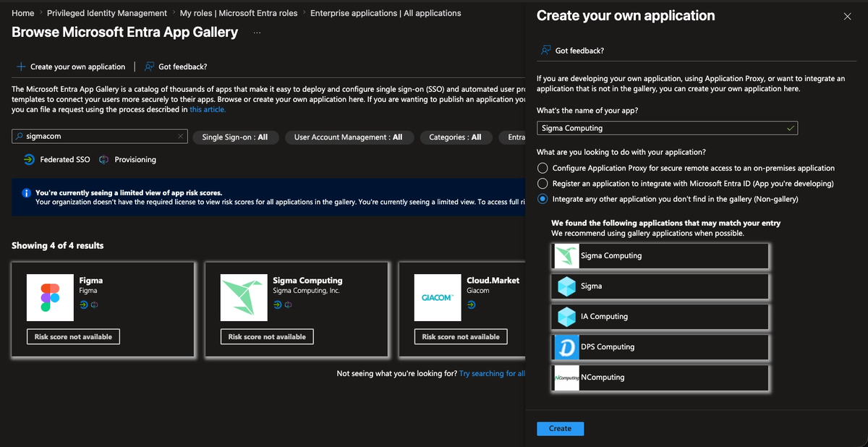Screen dimensions: 868x447
Task: Click the NComputing suggestion logo
Action: pyautogui.click(x=567, y=378)
